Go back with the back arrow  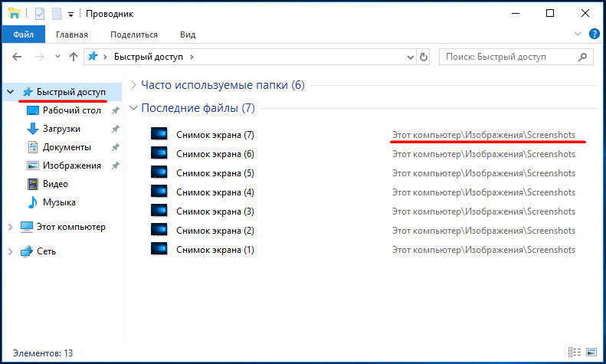[17, 57]
